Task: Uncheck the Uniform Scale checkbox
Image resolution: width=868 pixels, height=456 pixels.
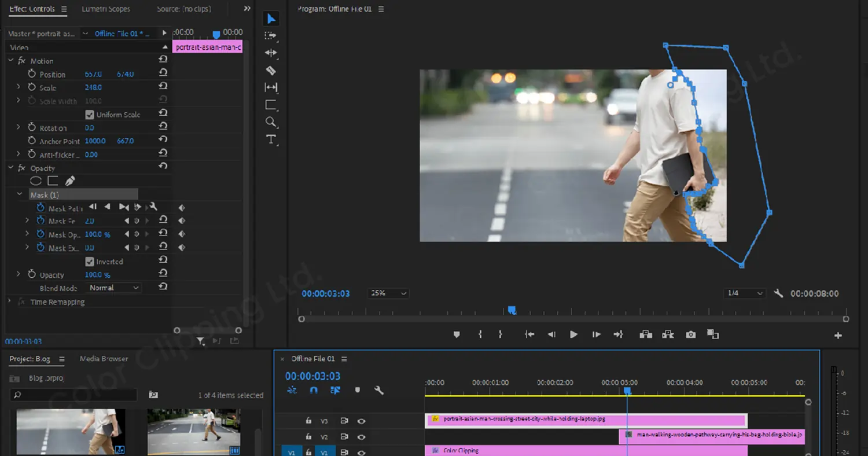Action: click(90, 114)
